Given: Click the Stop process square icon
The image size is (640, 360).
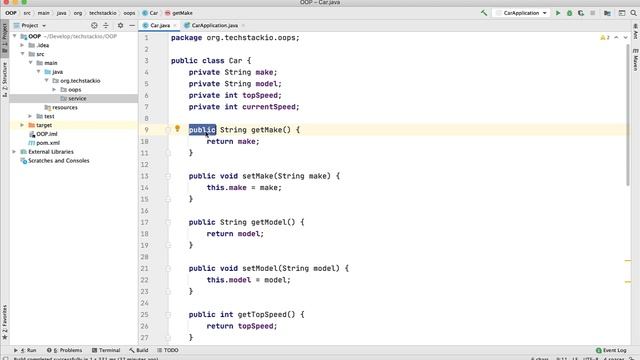Looking at the screenshot, I should [593, 13].
